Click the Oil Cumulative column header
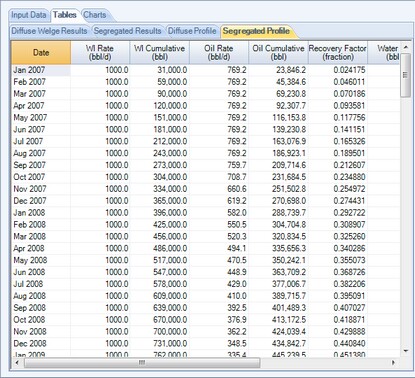 point(278,53)
